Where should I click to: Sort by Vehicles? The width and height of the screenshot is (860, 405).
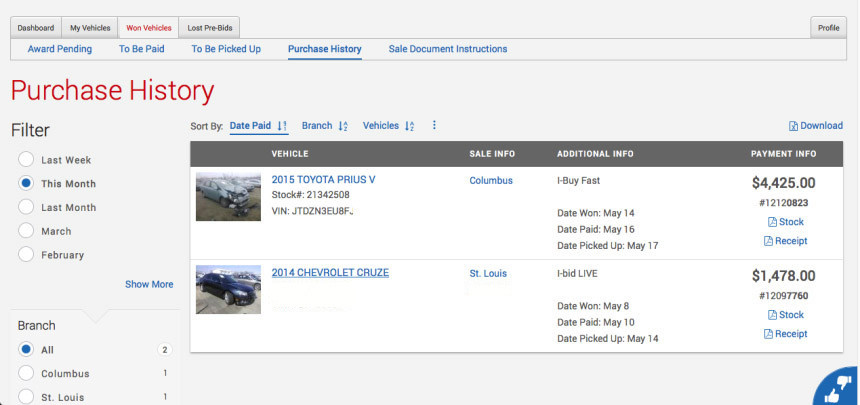(388, 126)
